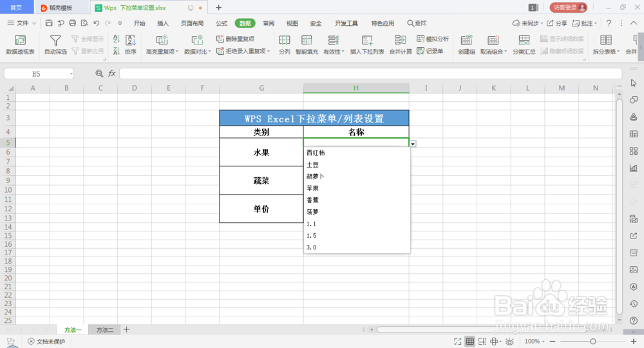This screenshot has width=644, height=348.
Task: Click the 分享 share button
Action: click(x=557, y=23)
